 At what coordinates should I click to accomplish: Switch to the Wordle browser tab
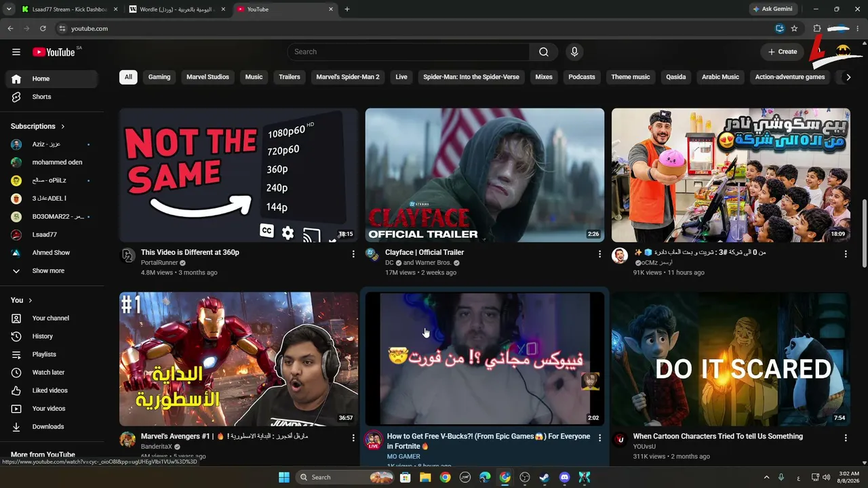coord(176,9)
